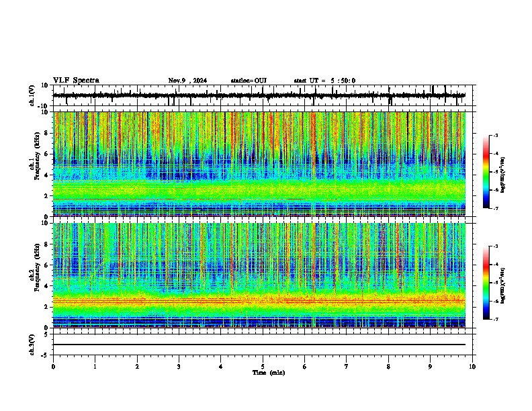The image size is (532, 411).
Task: Click the station label "station=OUJ"
Action: click(249, 81)
